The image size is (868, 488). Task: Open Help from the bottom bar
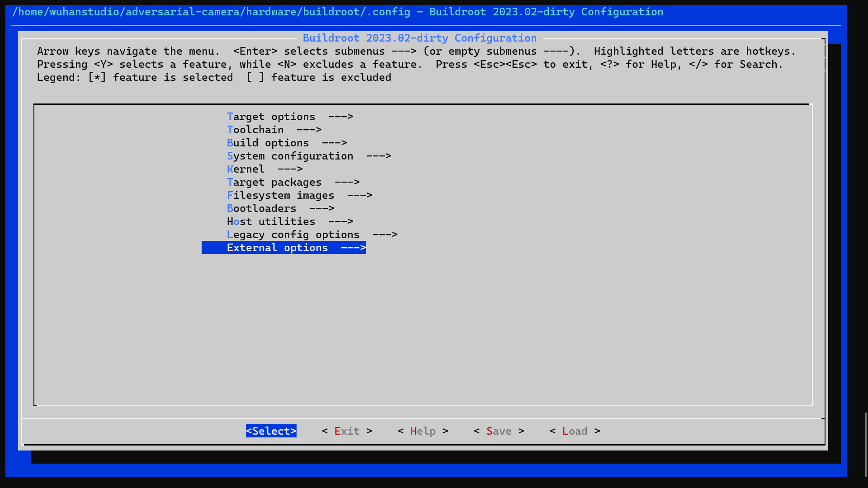[x=423, y=431]
